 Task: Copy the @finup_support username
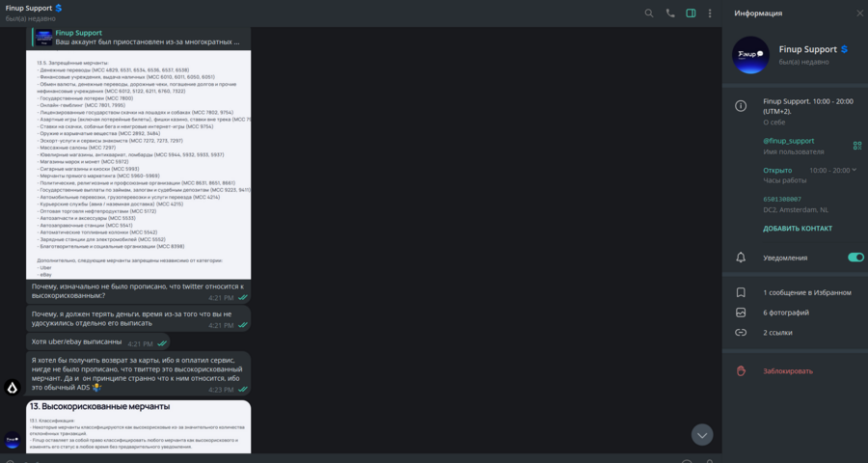tap(788, 141)
